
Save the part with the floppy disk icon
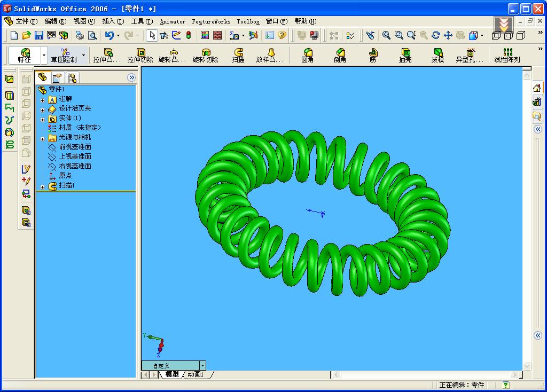(x=38, y=35)
